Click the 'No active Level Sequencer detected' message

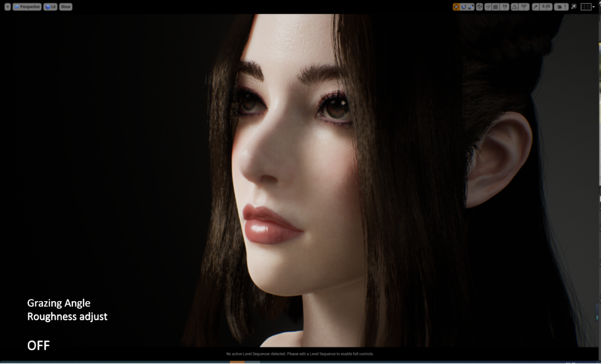[x=300, y=354]
